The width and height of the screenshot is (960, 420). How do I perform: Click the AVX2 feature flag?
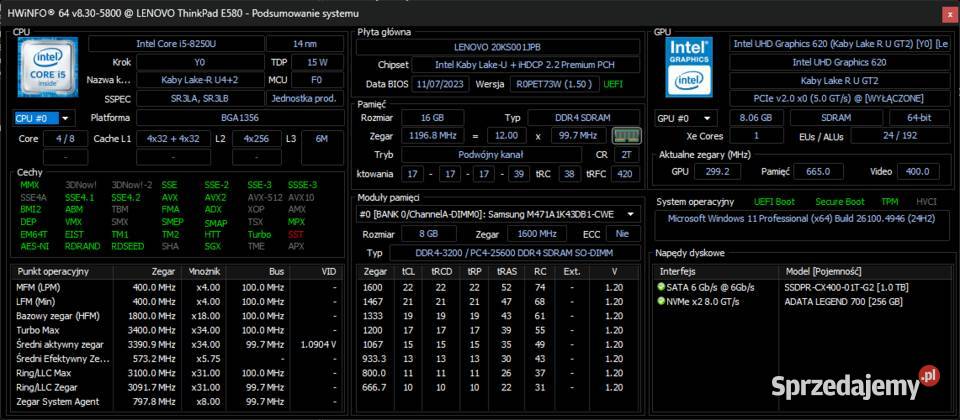click(215, 197)
